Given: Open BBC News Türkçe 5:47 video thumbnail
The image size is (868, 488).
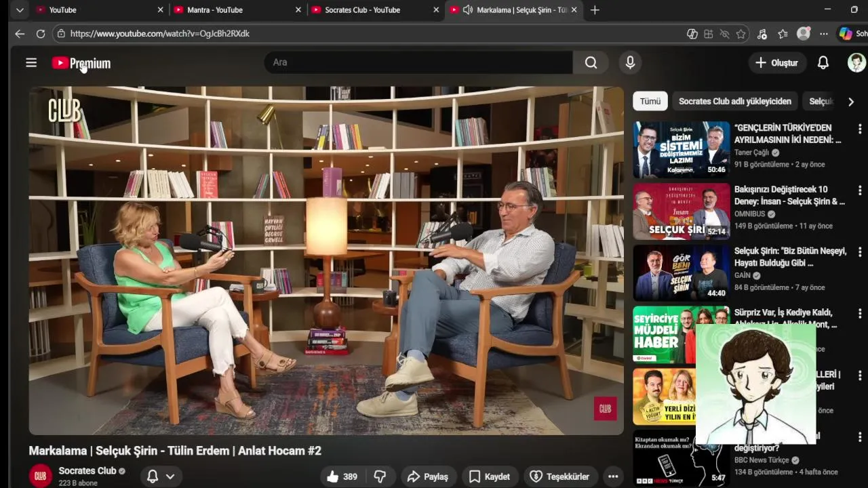Looking at the screenshot, I should pos(682,457).
